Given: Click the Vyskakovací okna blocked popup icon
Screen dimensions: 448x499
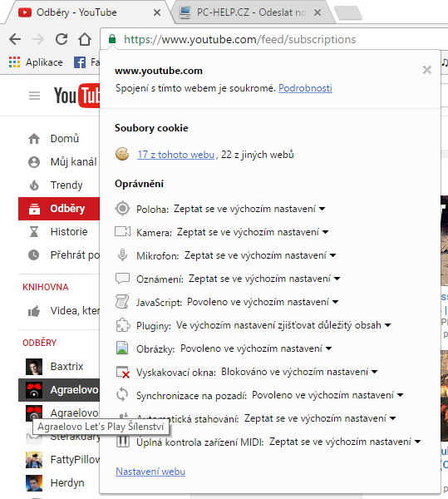Looking at the screenshot, I should (x=123, y=372).
